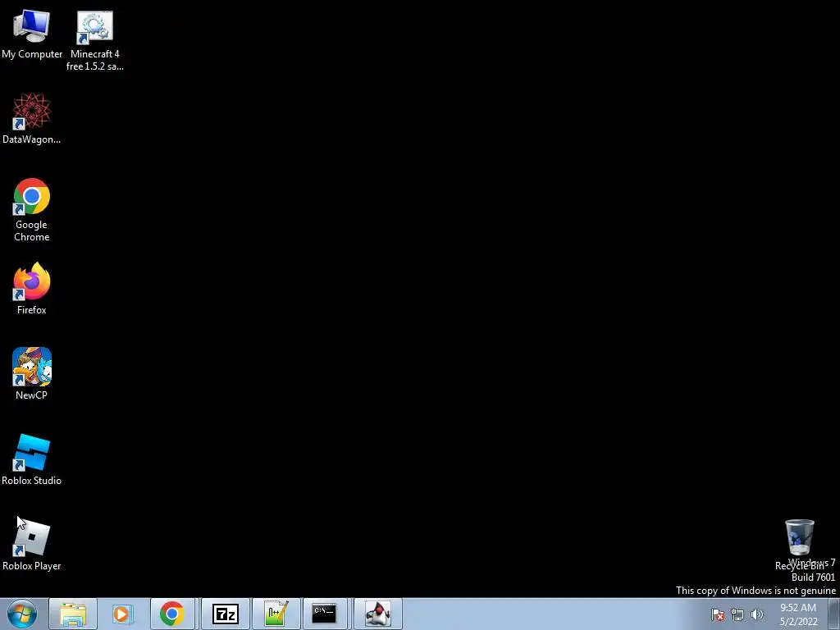Click the 'Google Chrome' label text
840x630 pixels.
32,231
